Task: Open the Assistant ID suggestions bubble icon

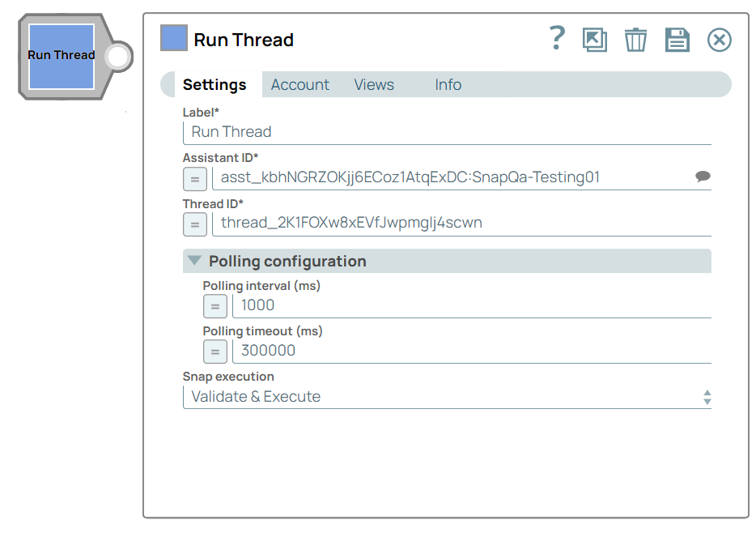Action: (703, 177)
